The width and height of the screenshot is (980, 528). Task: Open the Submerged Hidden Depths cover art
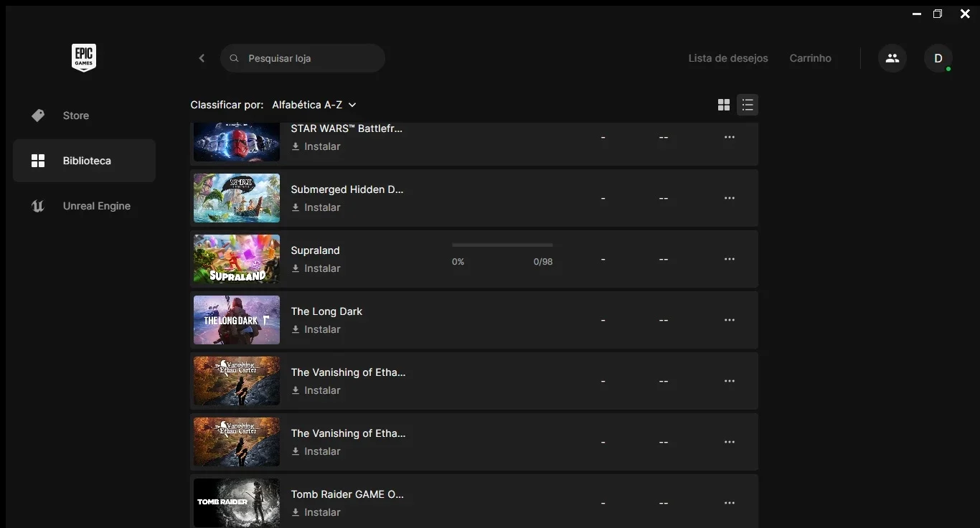(x=237, y=198)
